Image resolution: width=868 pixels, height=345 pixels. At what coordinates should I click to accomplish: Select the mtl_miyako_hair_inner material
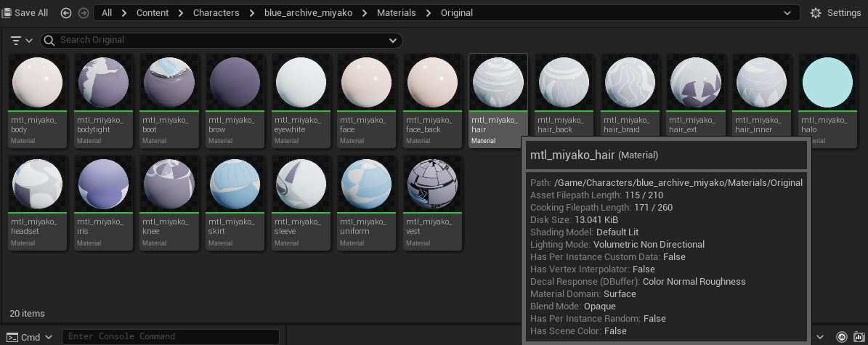point(761,94)
